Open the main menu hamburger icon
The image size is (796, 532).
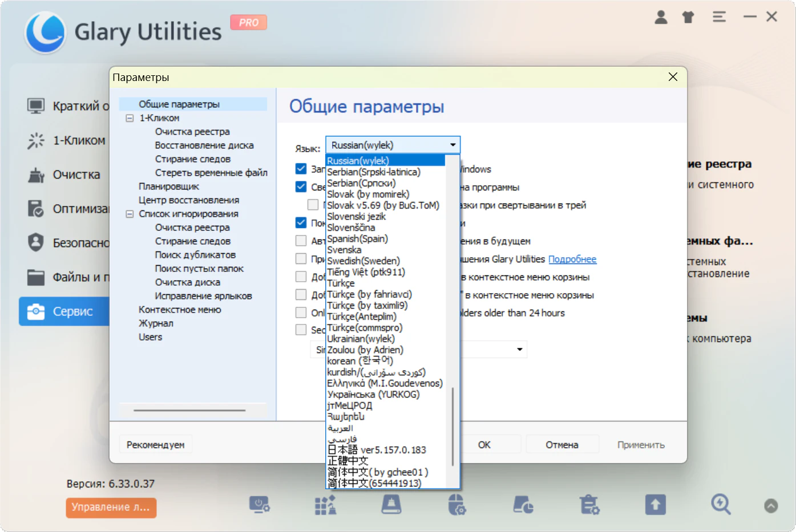(x=719, y=17)
